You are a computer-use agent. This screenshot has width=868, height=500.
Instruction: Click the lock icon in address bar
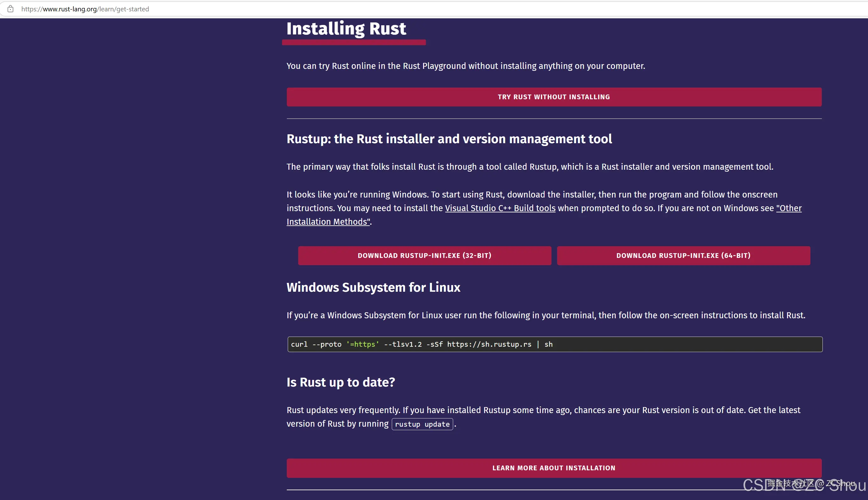tap(10, 9)
